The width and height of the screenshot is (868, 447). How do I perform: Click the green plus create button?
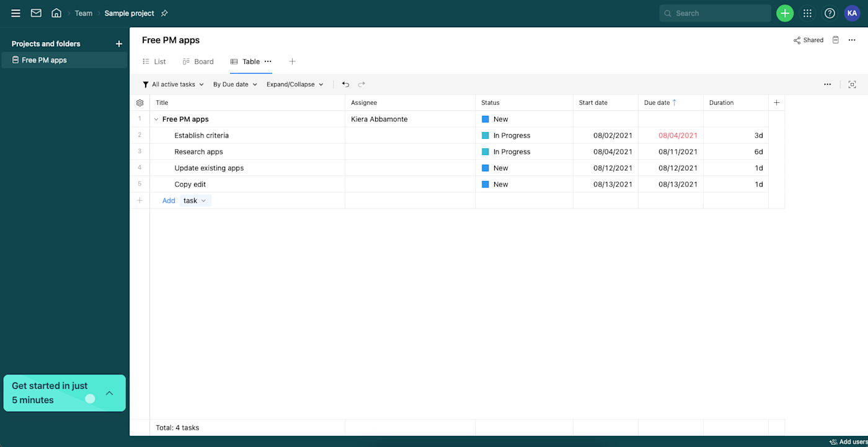pyautogui.click(x=785, y=13)
